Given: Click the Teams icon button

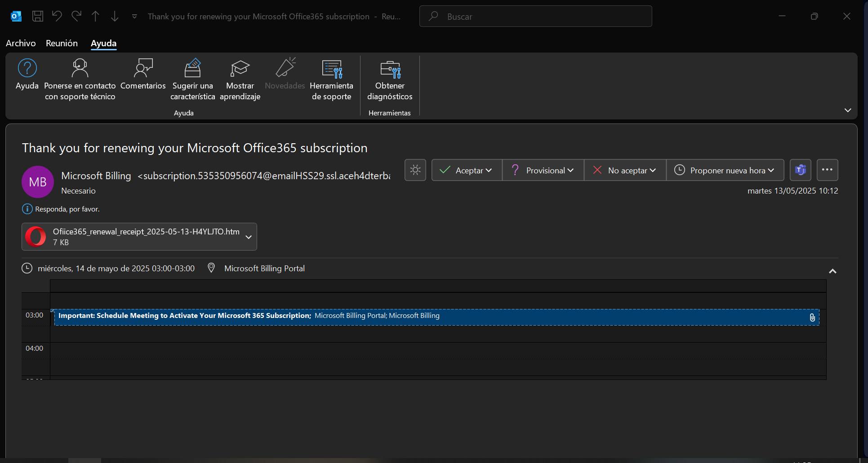Looking at the screenshot, I should (800, 170).
